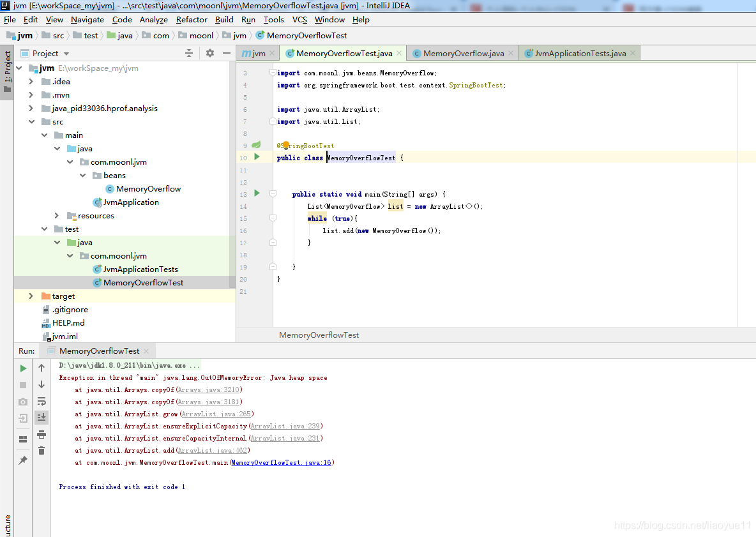Rerun MemoryOverflowTest with green play icon
The height and width of the screenshot is (537, 756).
click(x=23, y=368)
